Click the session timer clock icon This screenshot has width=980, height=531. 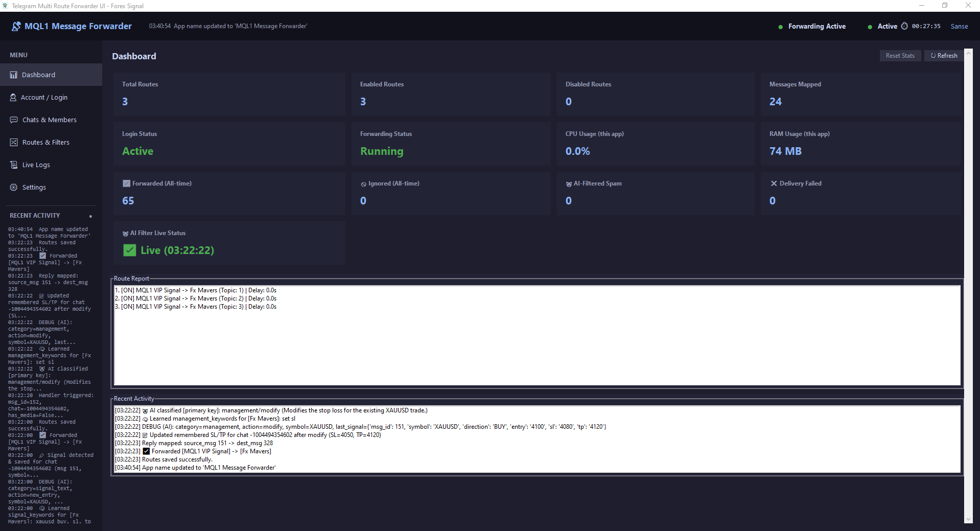(904, 26)
